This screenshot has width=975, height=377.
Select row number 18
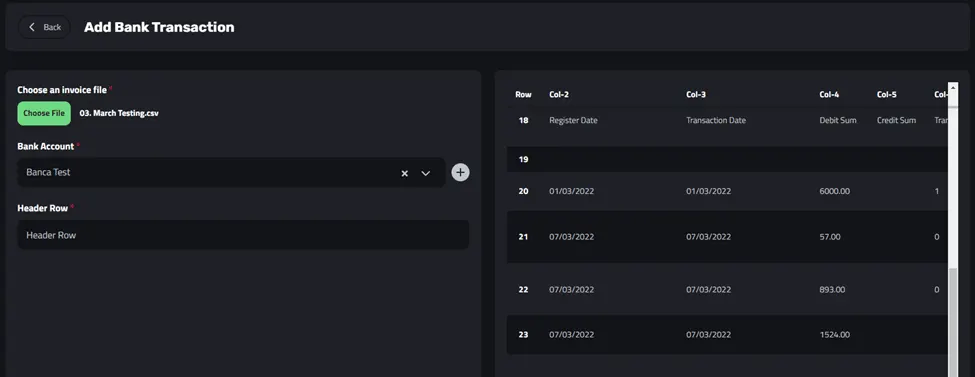click(x=523, y=120)
